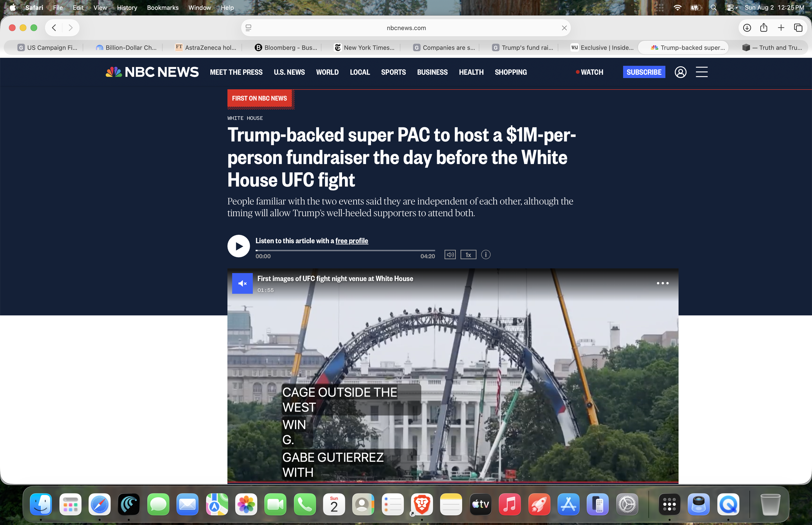Unmute the UFC venue video
Image resolution: width=812 pixels, height=525 pixels.
coord(242,283)
